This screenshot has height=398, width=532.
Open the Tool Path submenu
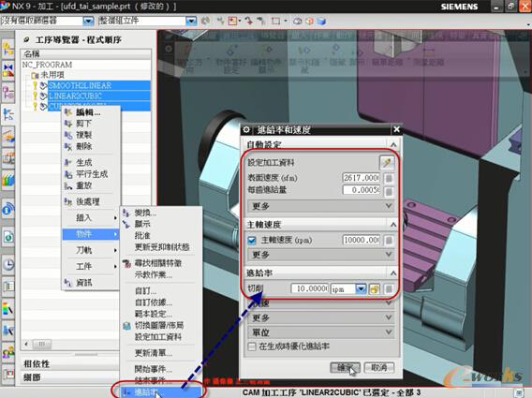tap(91, 250)
